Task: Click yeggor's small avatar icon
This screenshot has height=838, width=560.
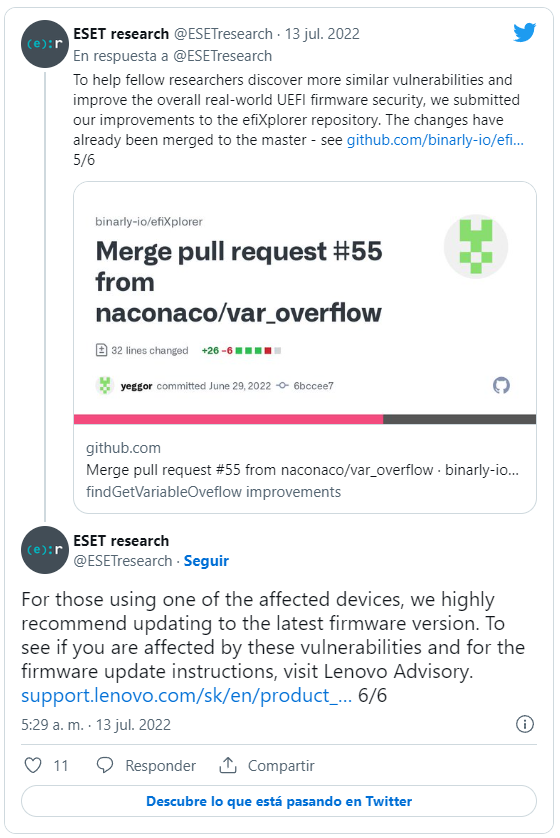Action: click(x=105, y=385)
